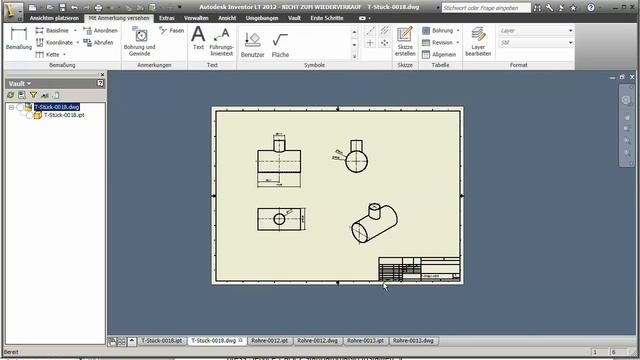Image resolution: width=640 pixels, height=360 pixels.
Task: Click the binoculars search icon
Action: 538,8
